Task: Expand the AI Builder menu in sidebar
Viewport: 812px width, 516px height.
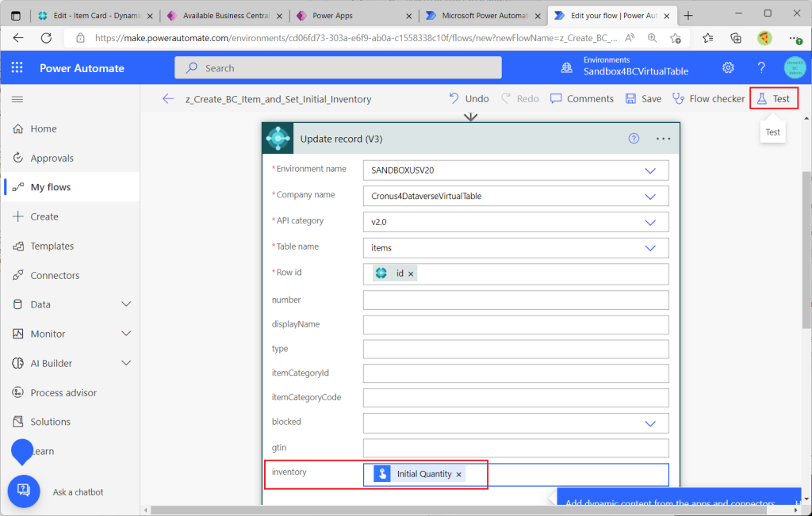Action: click(126, 363)
